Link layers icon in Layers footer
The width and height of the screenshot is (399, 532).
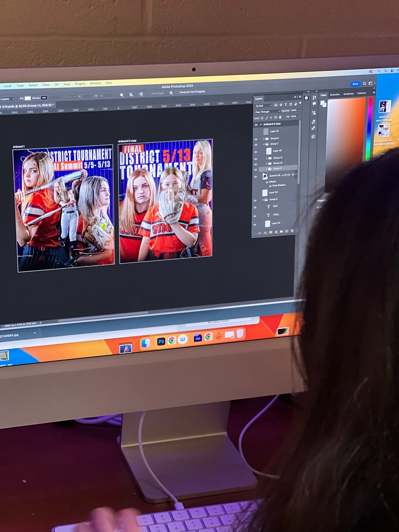[259, 232]
